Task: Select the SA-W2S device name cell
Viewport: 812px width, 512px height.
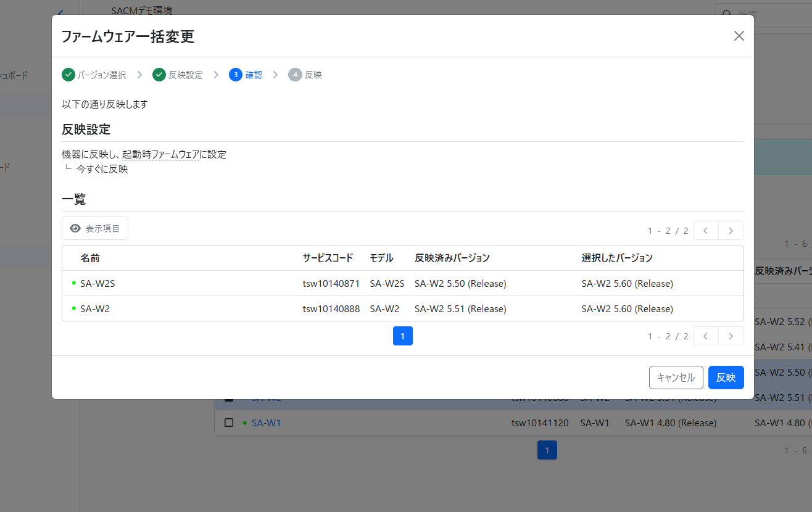Action: click(97, 284)
